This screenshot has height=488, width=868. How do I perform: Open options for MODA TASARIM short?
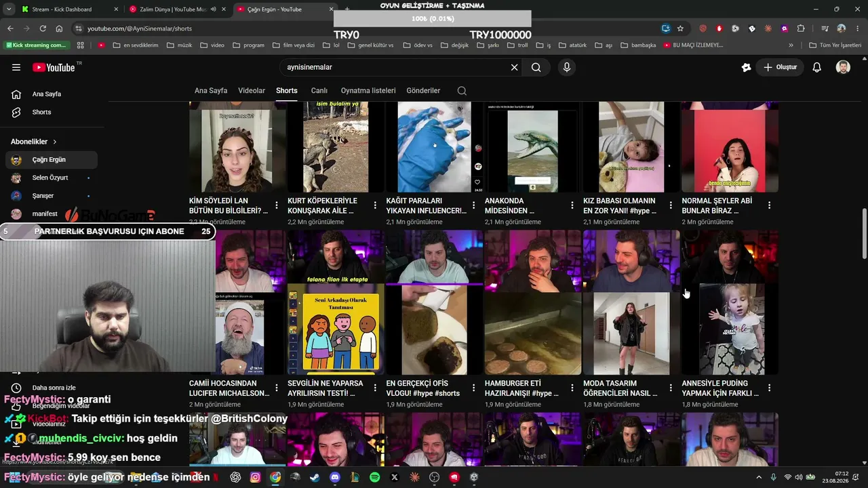coord(671,388)
